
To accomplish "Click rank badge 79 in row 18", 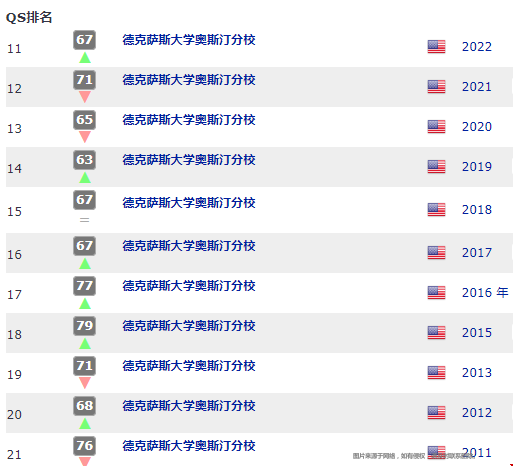I will pos(85,326).
